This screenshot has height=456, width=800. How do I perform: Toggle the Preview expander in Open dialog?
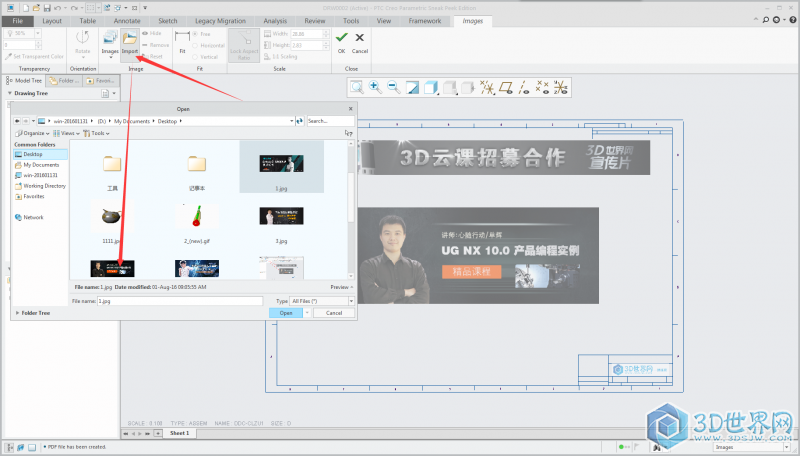tap(342, 287)
